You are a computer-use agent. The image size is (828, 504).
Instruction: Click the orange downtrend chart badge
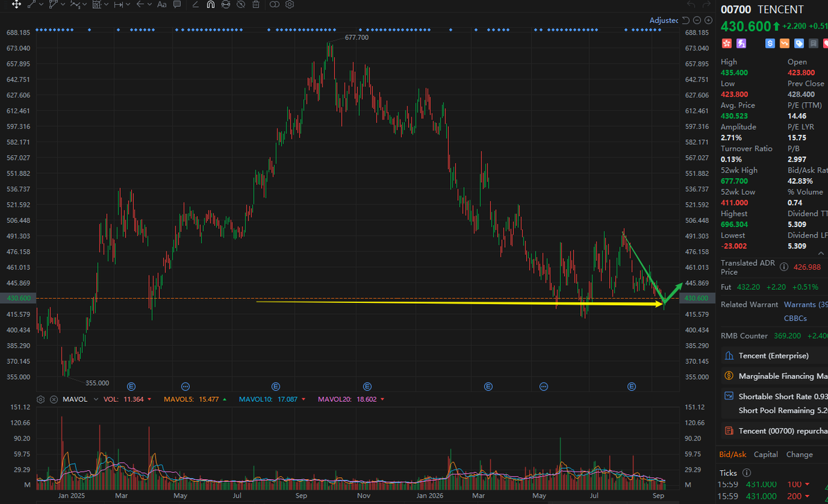pos(784,43)
